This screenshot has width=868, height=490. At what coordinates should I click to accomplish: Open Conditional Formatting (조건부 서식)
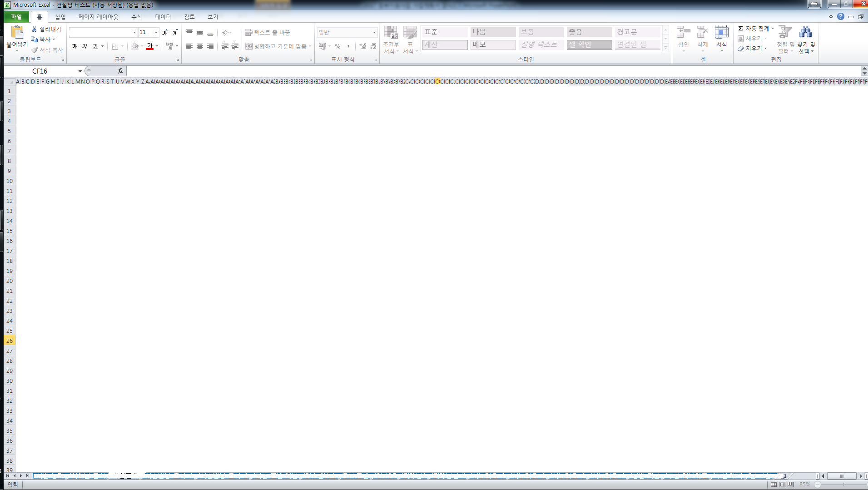tap(391, 40)
